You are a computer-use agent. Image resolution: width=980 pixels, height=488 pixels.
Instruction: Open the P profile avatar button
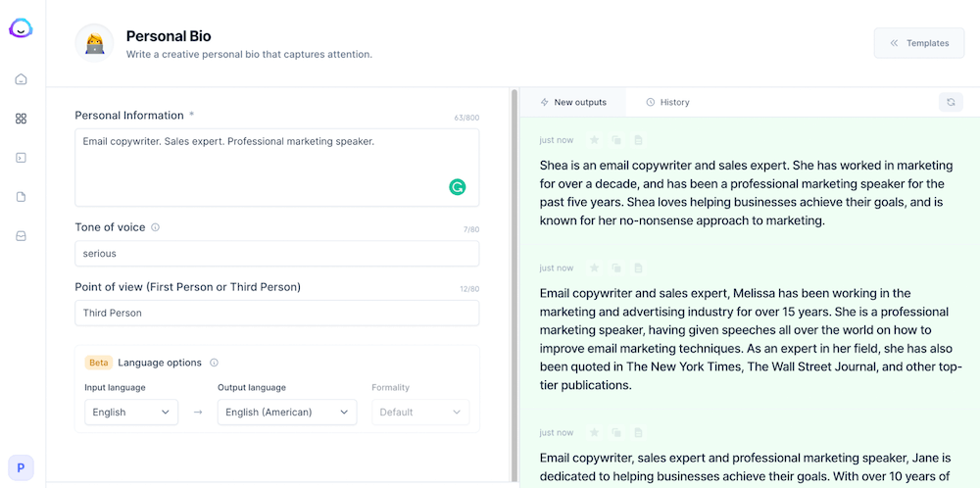point(21,468)
